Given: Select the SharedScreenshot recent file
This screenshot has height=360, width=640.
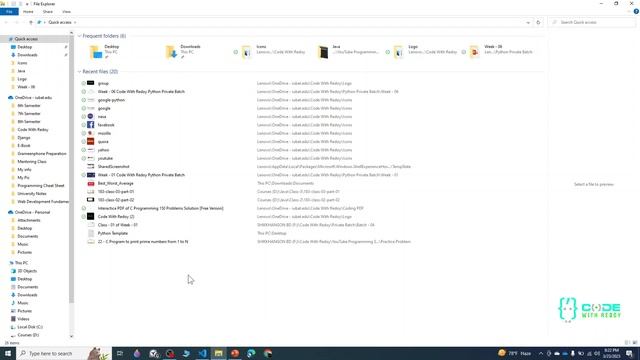Looking at the screenshot, I should point(113,167).
